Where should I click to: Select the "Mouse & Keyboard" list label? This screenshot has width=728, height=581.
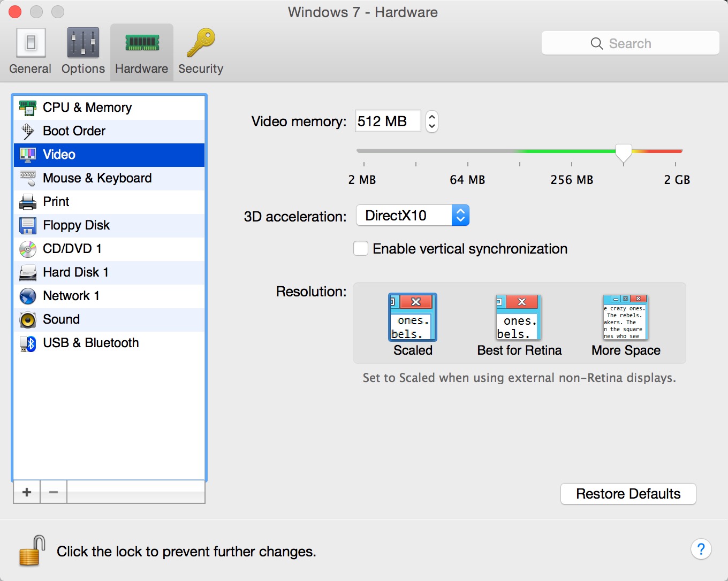click(97, 178)
